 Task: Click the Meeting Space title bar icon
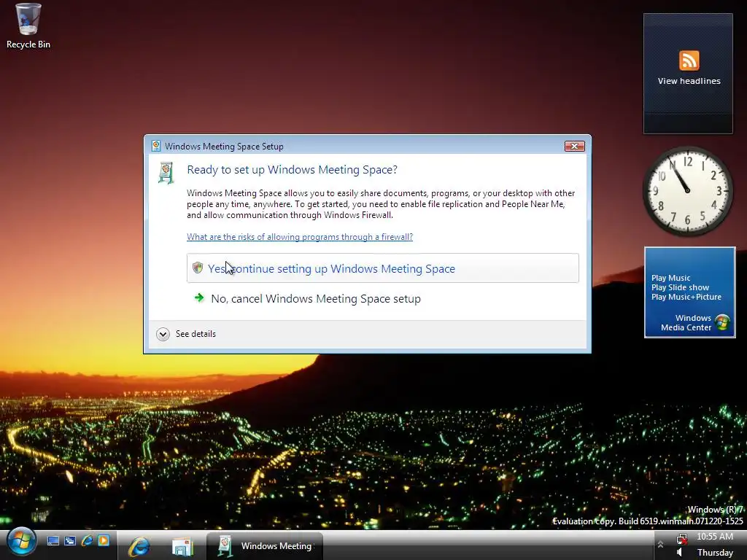156,146
